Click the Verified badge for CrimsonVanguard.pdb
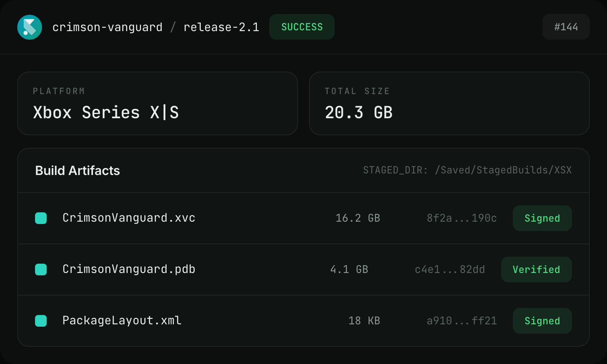The height and width of the screenshot is (364, 607). (x=537, y=269)
